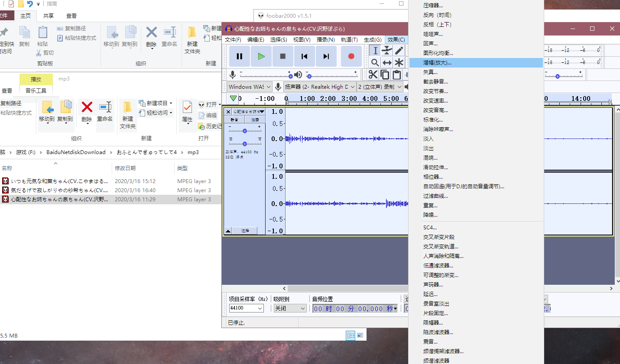This screenshot has height=364, width=620.
Task: Mute the audio track (静音)
Action: click(234, 119)
